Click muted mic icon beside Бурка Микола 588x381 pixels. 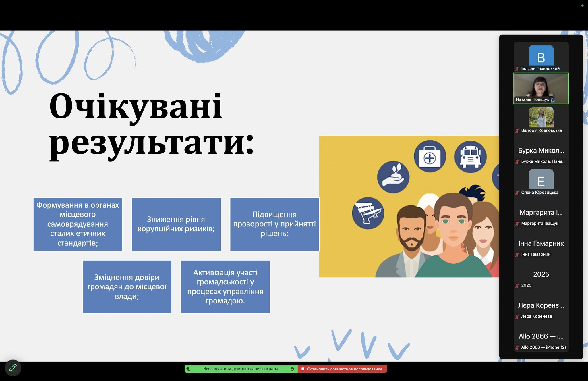pyautogui.click(x=517, y=162)
